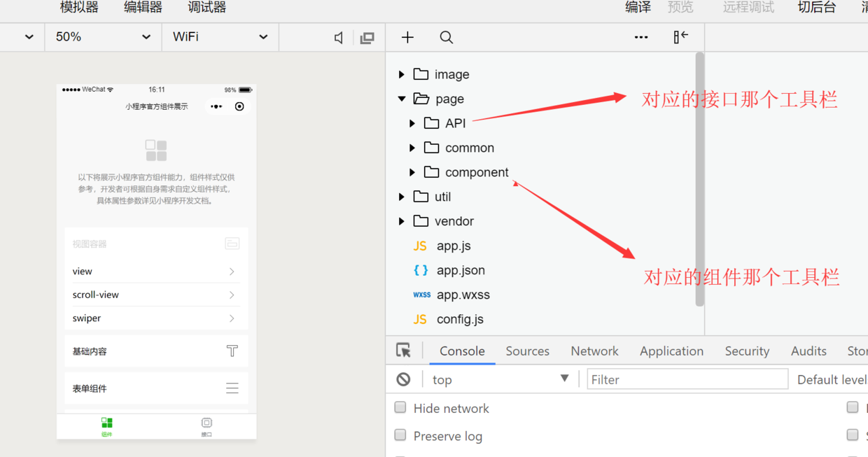Switch to the Security tab

coord(747,351)
